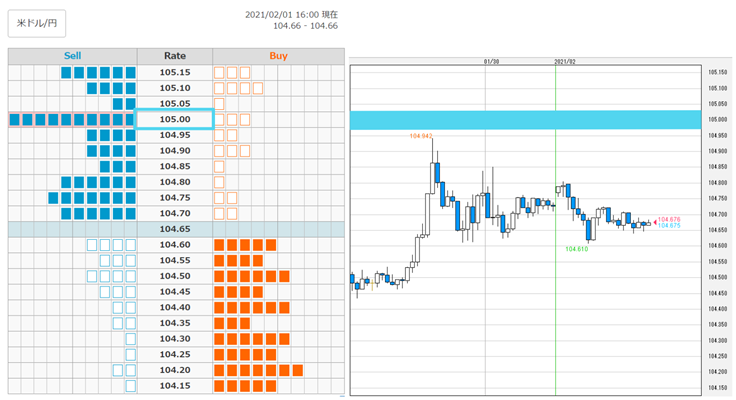This screenshot has width=736, height=400.
Task: Click the 104.45 rate cell
Action: pos(175,292)
